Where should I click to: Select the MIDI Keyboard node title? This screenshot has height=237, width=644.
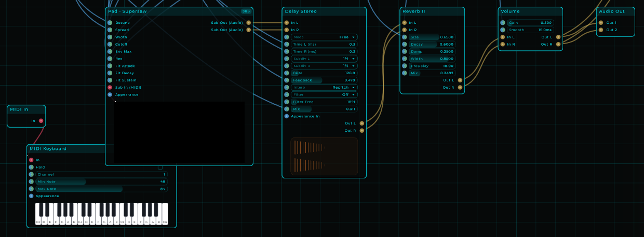coord(48,149)
